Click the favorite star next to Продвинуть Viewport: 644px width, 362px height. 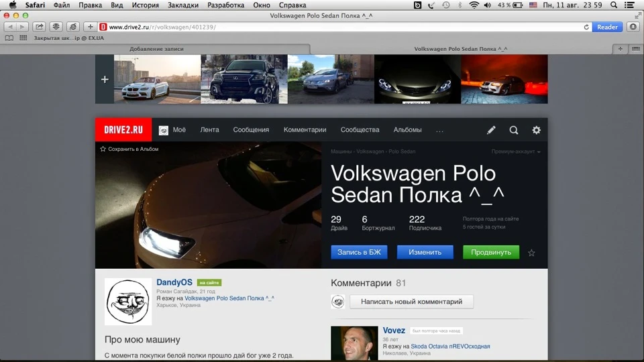pyautogui.click(x=531, y=253)
